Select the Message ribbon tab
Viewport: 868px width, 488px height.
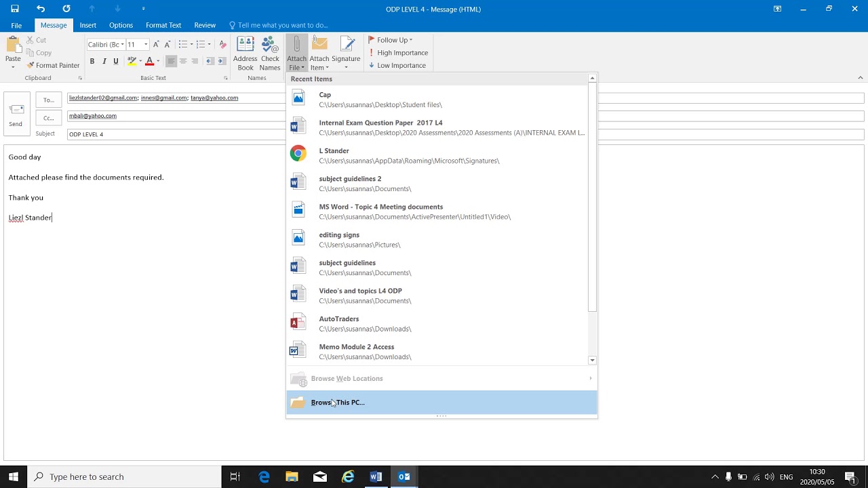point(54,25)
